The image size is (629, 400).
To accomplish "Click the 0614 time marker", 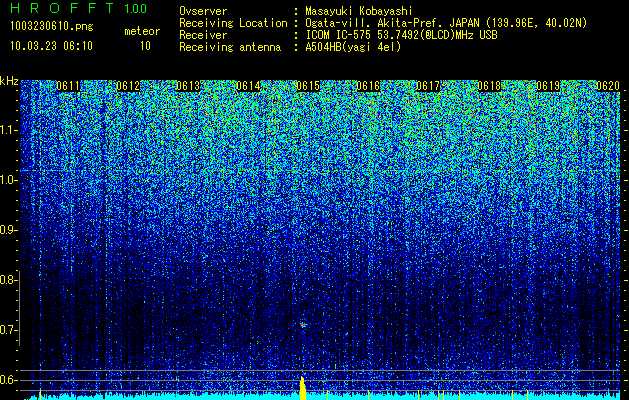I will point(248,86).
